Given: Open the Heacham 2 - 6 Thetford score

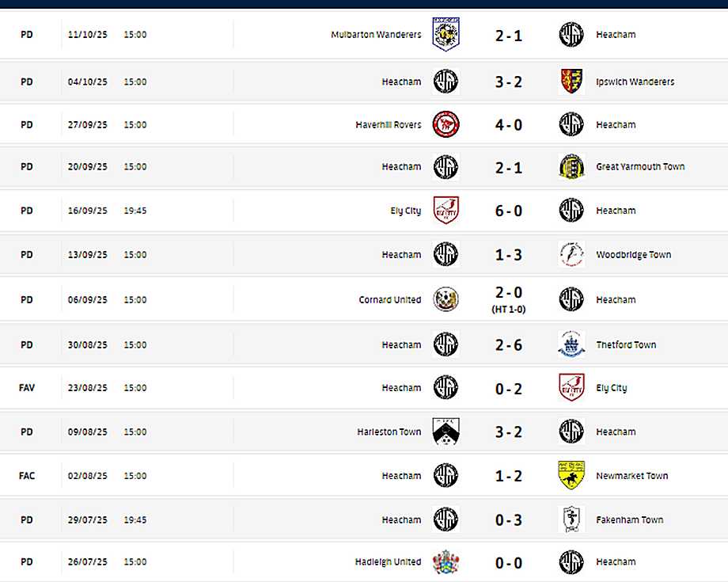Looking at the screenshot, I should (x=508, y=345).
